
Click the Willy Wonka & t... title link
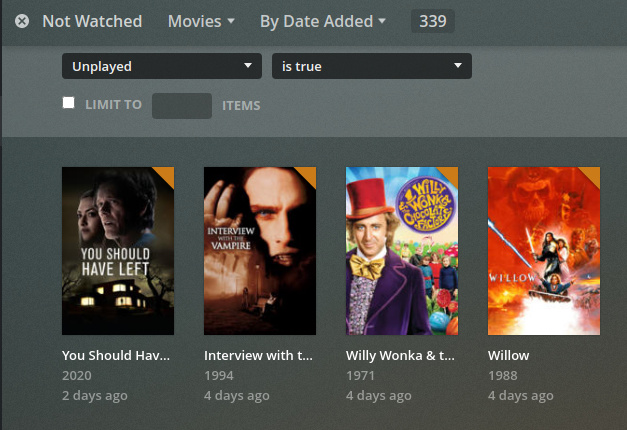click(400, 355)
